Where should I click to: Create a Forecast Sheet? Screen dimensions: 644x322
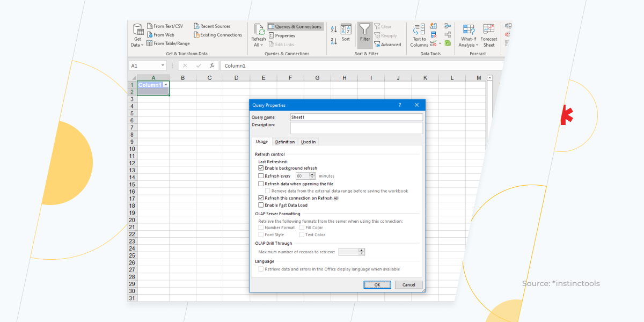pos(489,35)
